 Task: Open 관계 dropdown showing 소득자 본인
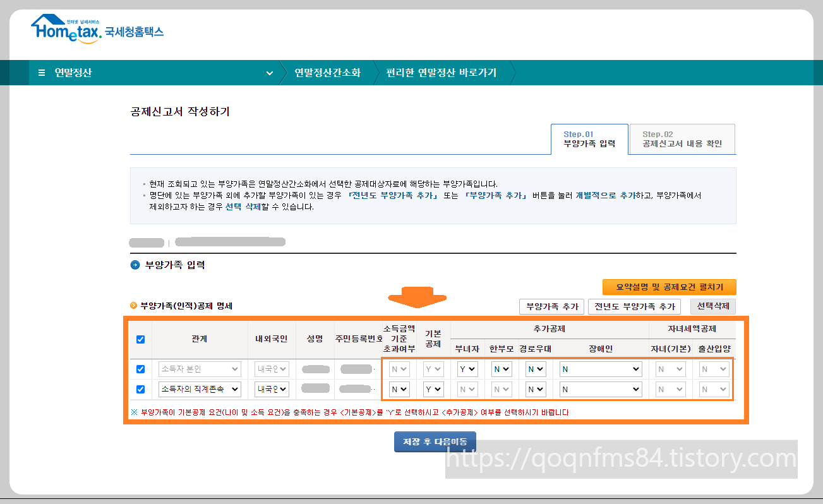[200, 369]
